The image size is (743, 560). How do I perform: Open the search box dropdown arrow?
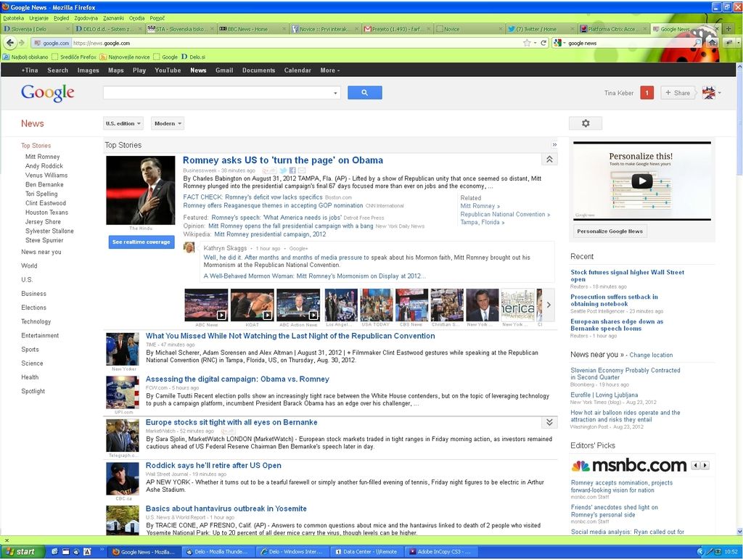click(335, 93)
